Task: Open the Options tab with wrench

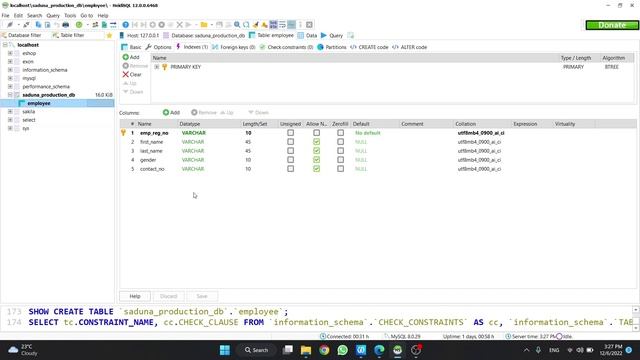Action: click(158, 47)
